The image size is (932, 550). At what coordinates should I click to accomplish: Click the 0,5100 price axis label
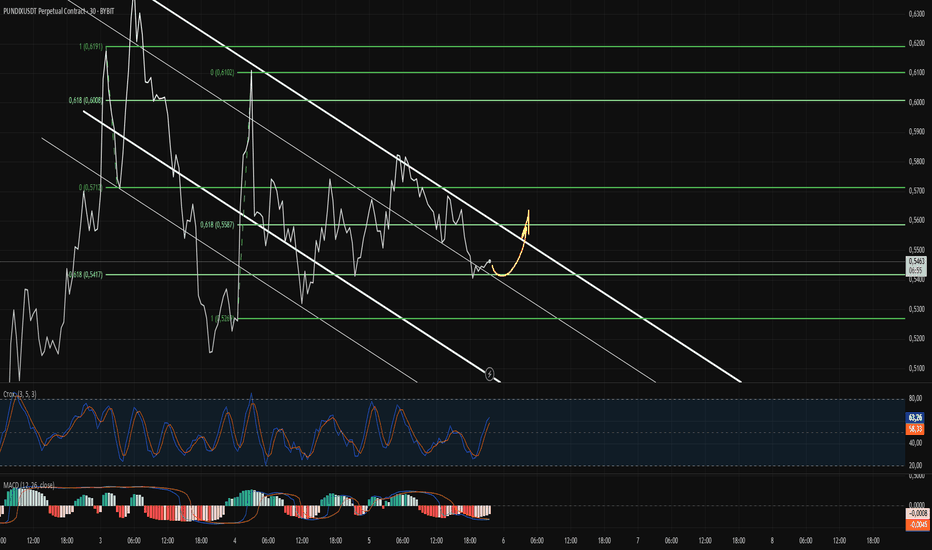tap(917, 369)
